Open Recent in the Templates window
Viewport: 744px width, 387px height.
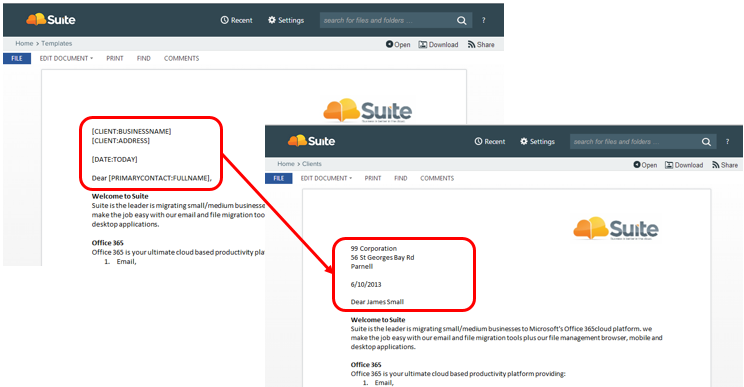pos(236,20)
